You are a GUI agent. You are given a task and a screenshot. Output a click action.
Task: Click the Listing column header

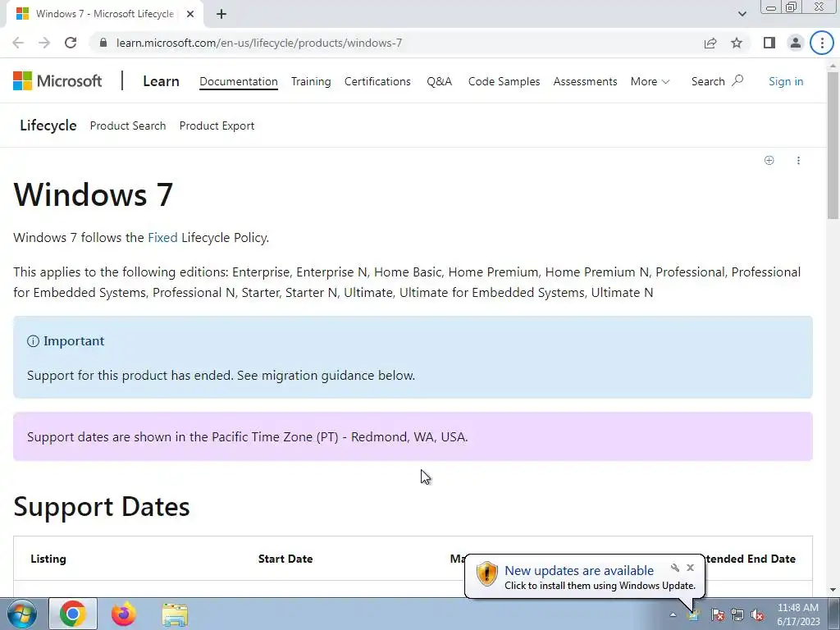[x=48, y=559]
